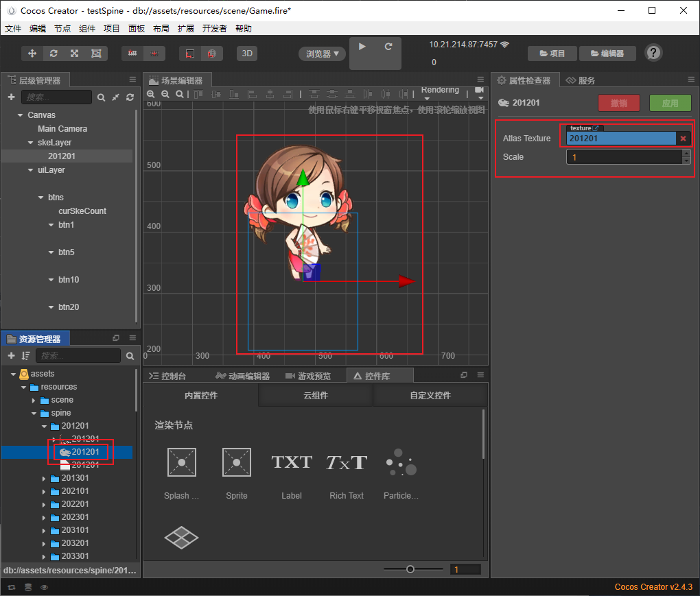The image size is (700, 596).
Task: Collapse the btn20 node
Action: tap(51, 307)
